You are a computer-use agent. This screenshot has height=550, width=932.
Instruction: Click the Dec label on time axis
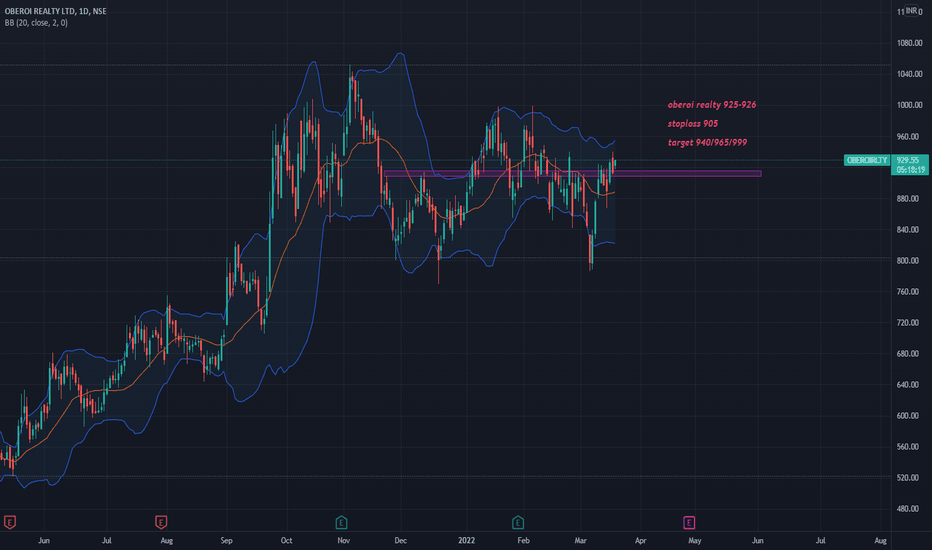[x=401, y=540]
